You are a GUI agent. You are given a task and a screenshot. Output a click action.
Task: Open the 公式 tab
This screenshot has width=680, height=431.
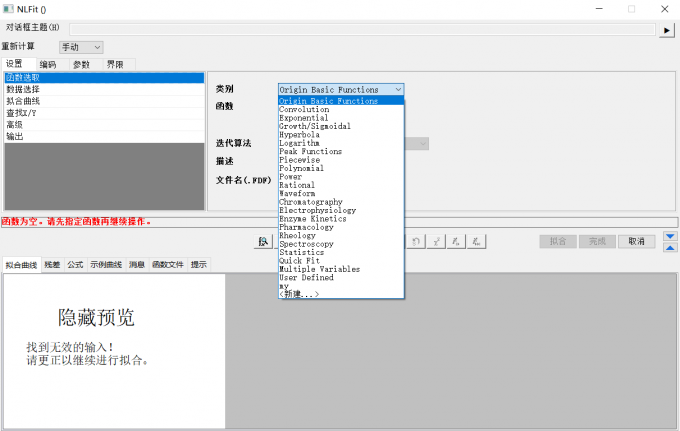(x=75, y=264)
